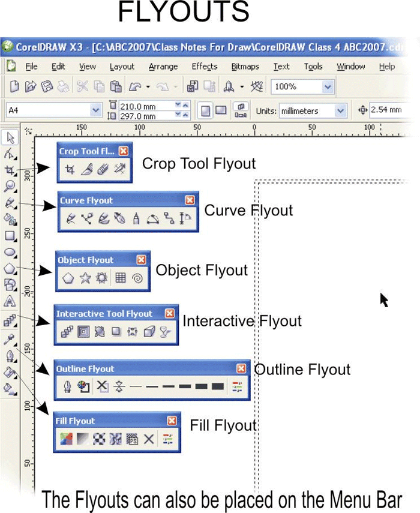Open the Edit menu
This screenshot has height=513, width=420.
click(58, 67)
